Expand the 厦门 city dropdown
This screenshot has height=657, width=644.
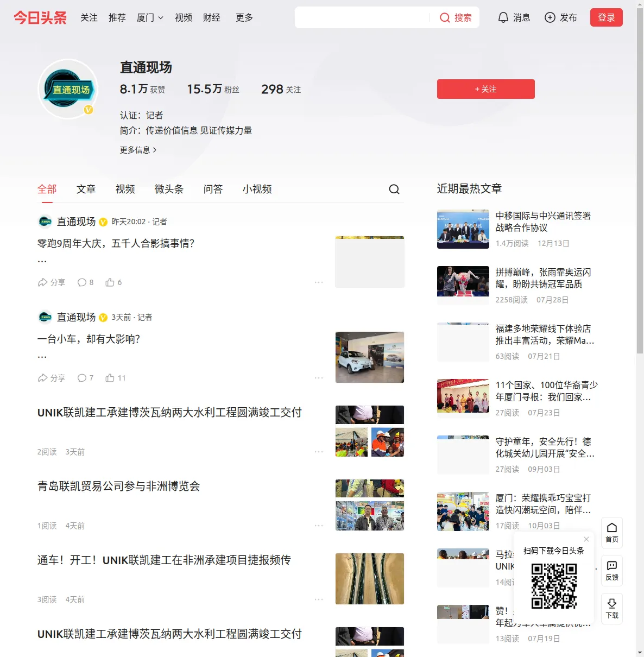(150, 17)
